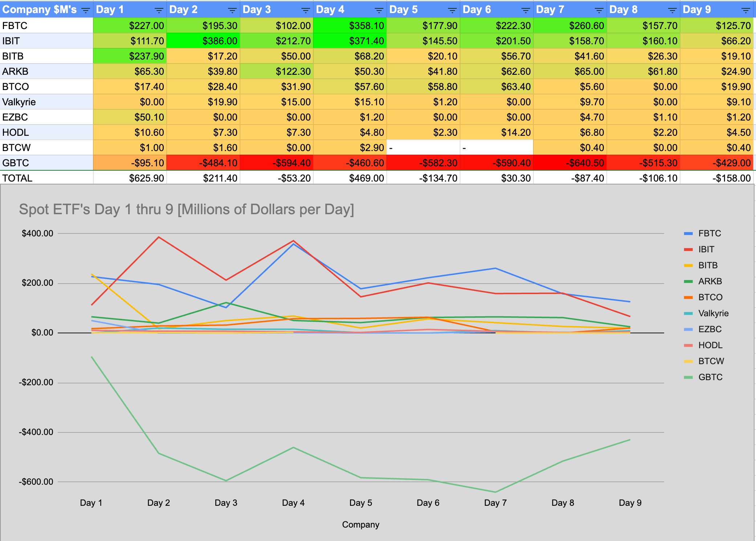The width and height of the screenshot is (756, 541).
Task: Select the Company $M's header cell text
Action: coord(40,10)
